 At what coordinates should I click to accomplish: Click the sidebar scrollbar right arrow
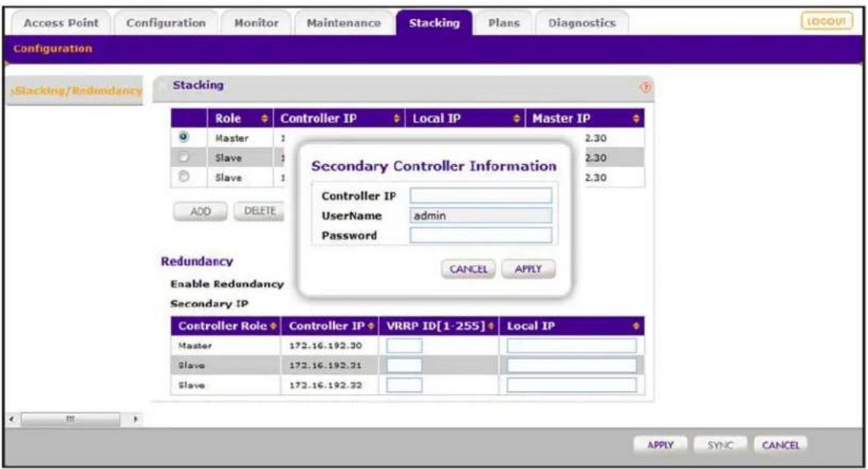(x=136, y=419)
